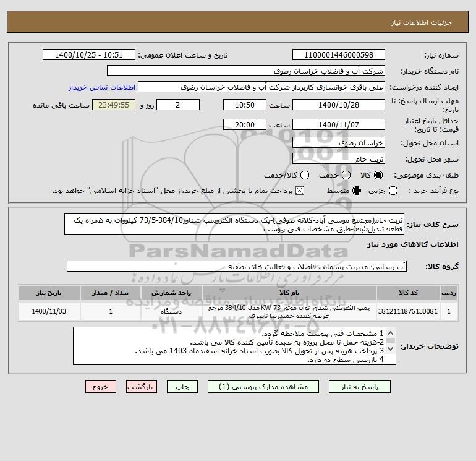Click the submersible pump product name cell
This screenshot has height=461, width=476.
(x=289, y=311)
